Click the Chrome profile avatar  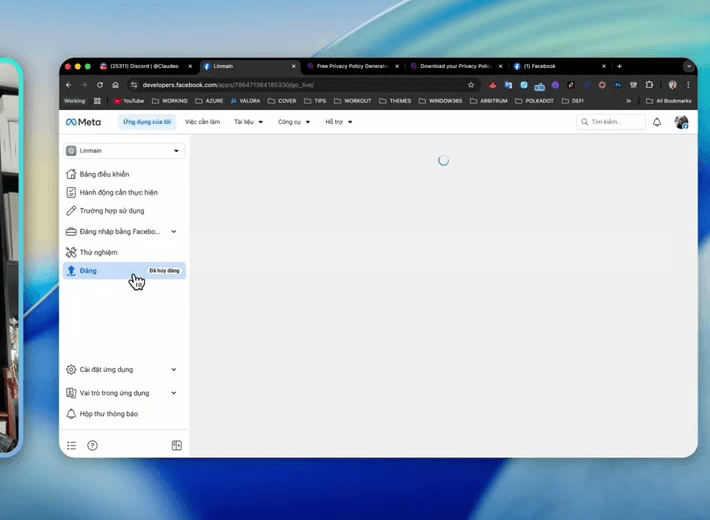[672, 85]
